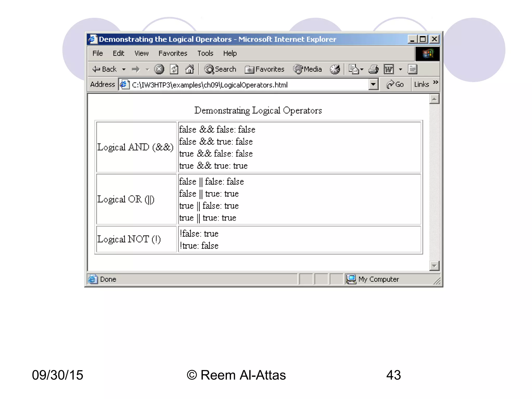Expand the Links toolbar chevron
Image resolution: width=532 pixels, height=399 pixels.
pos(436,82)
